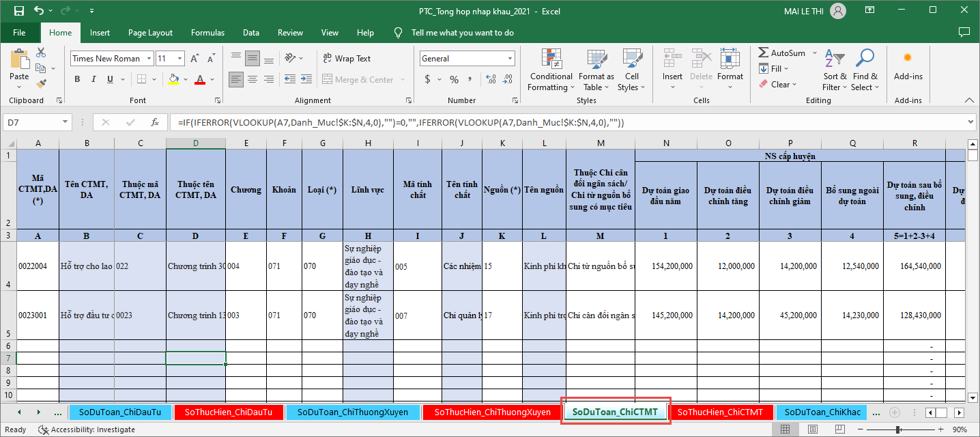This screenshot has height=437, width=980.
Task: Switch to the Formulas ribbon tab
Action: (x=207, y=33)
